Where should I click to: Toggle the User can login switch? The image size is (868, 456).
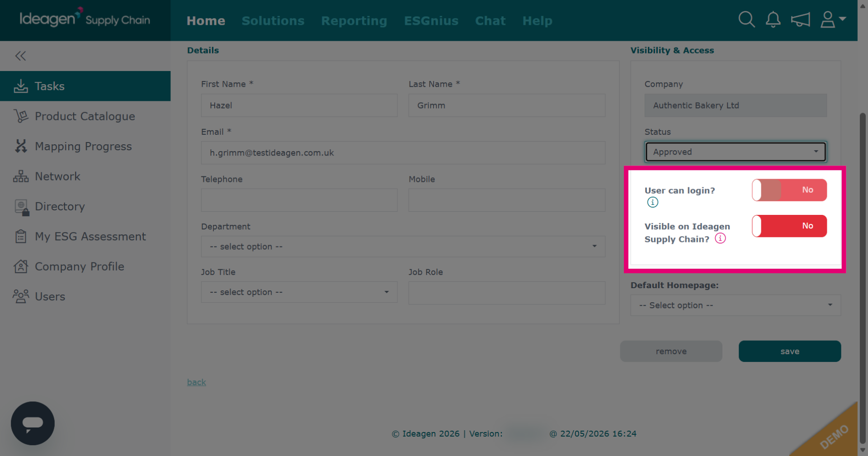(789, 190)
